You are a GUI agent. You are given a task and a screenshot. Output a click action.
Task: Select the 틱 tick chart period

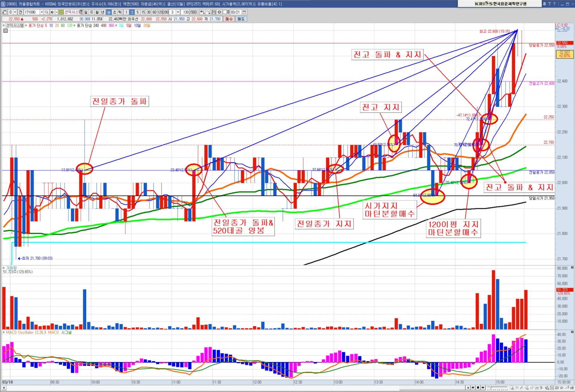[120, 12]
